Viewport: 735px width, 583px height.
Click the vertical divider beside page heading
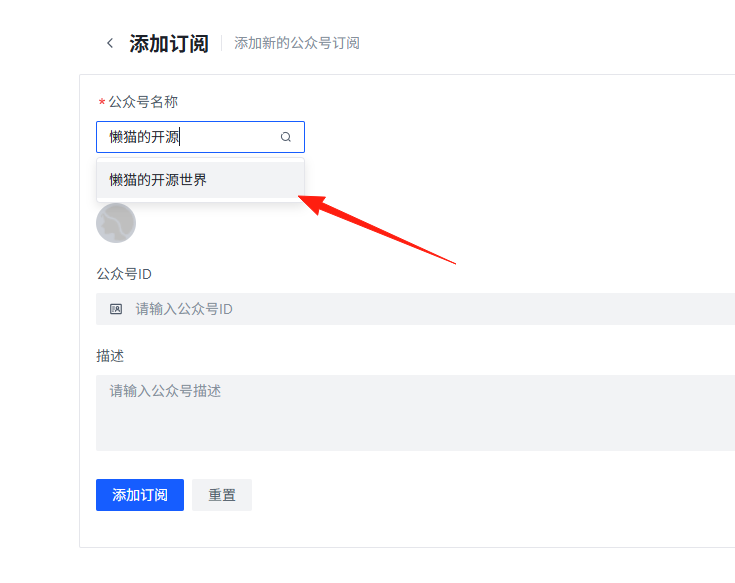(x=222, y=43)
